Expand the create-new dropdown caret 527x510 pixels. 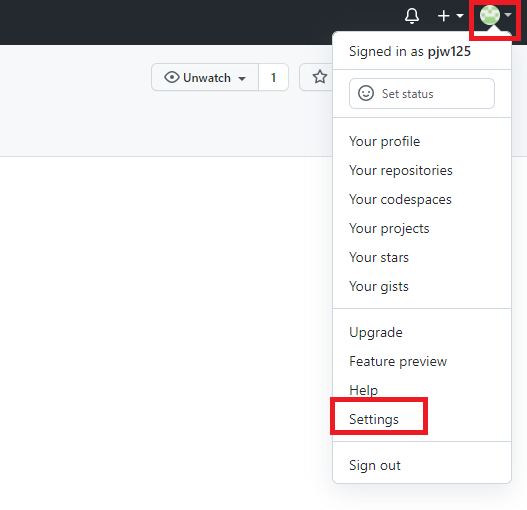[x=460, y=15]
